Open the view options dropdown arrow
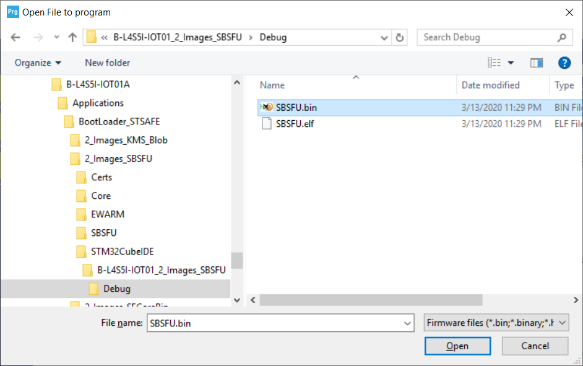 coord(511,62)
